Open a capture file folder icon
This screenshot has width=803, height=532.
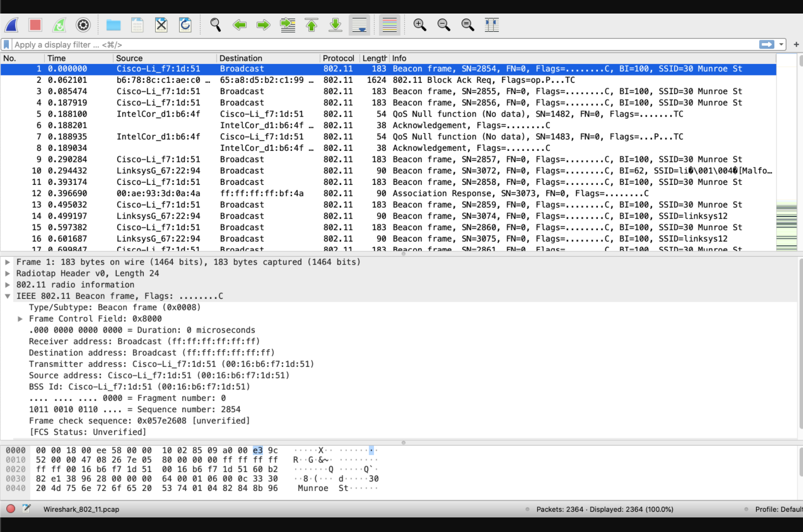tap(114, 25)
